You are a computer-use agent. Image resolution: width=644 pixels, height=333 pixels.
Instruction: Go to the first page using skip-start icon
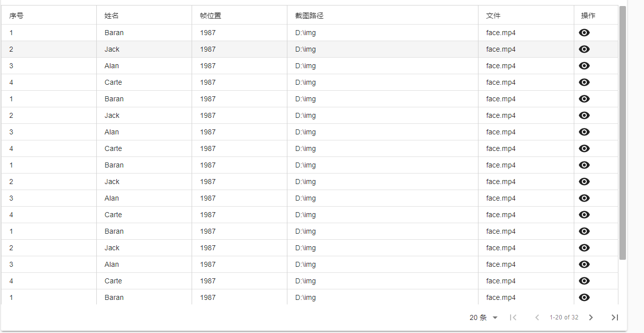click(513, 317)
